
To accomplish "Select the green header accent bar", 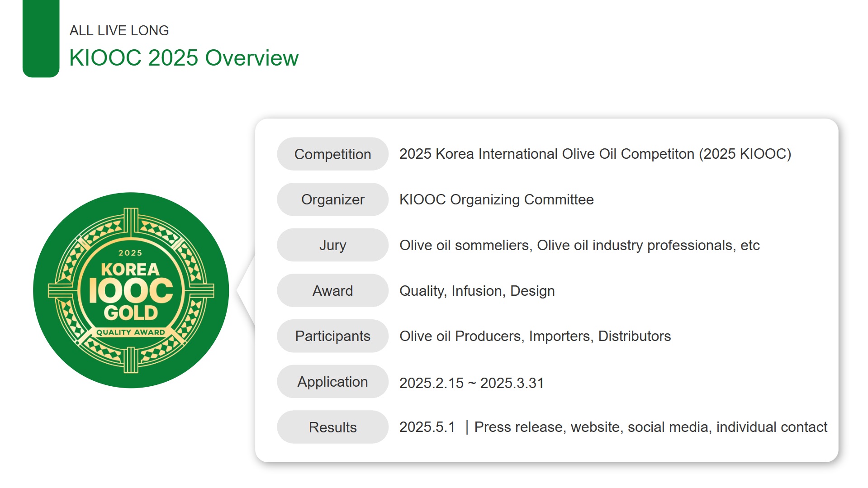I will tap(41, 38).
